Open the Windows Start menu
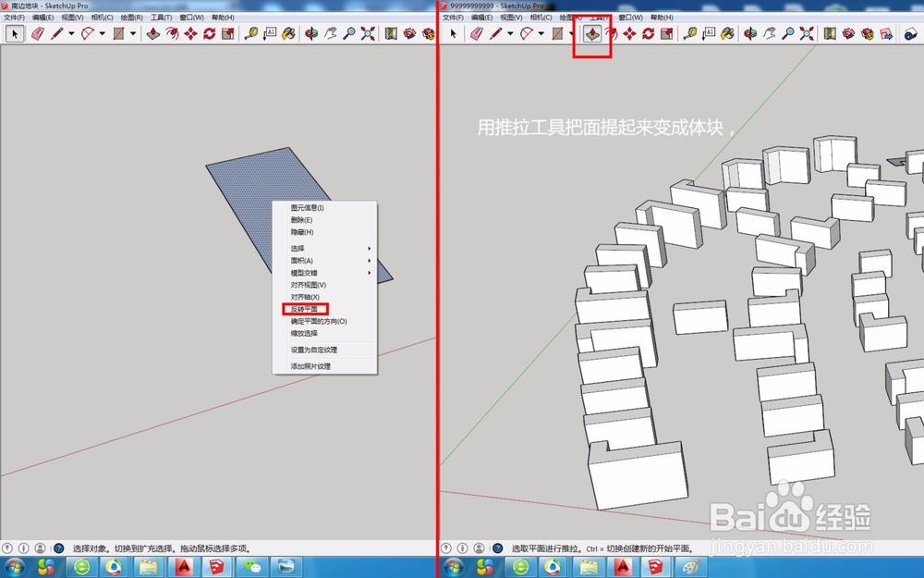Screen dimensions: 924x578 pos(14,567)
